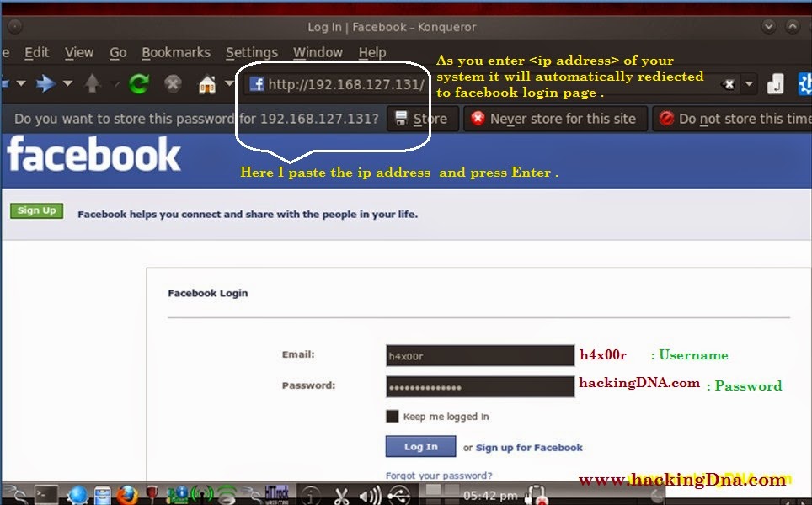The image size is (812, 505).
Task: Open the Edit menu
Action: coord(37,53)
